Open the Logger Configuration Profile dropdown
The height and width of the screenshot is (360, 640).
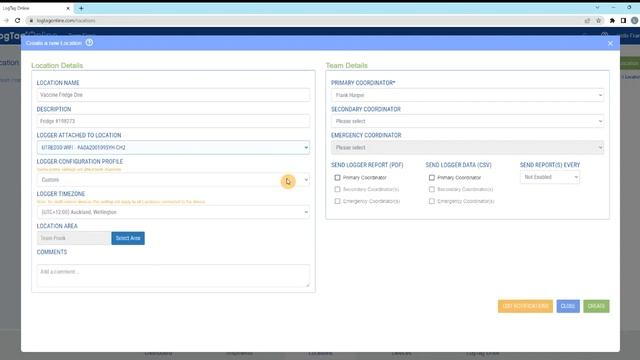click(173, 180)
